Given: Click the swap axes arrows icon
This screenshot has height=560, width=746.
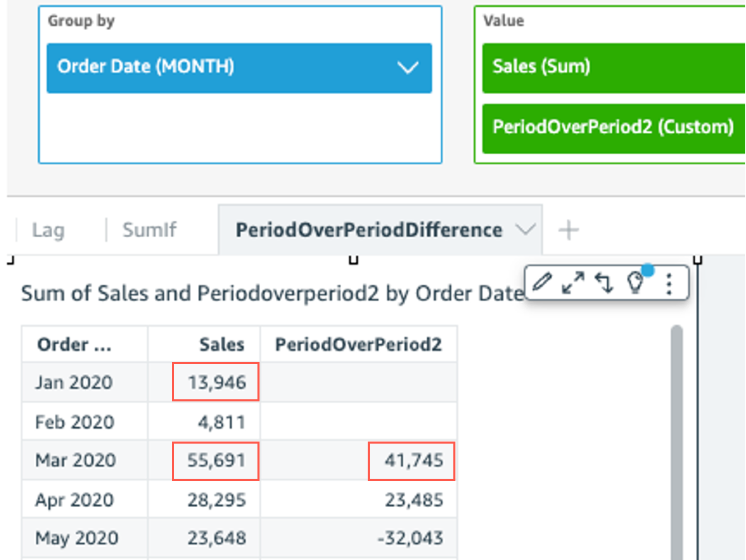Looking at the screenshot, I should click(x=604, y=282).
